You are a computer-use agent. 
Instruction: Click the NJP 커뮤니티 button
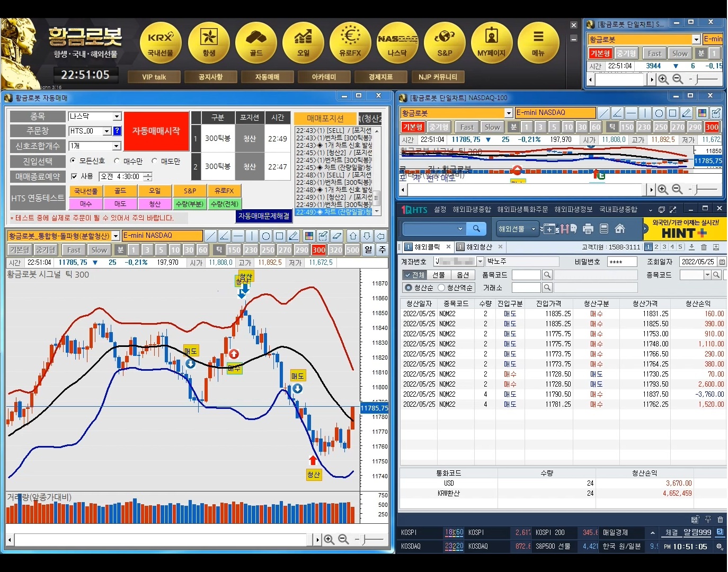438,77
